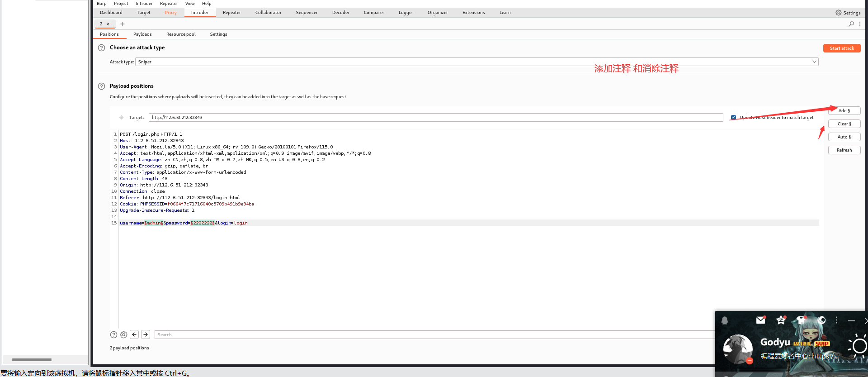Image resolution: width=868 pixels, height=377 pixels.
Task: Click the Godyu QQ signature text
Action: [799, 356]
